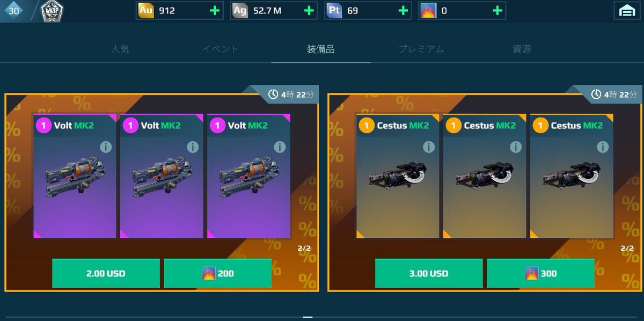Show info for second Volt MK2

coord(193,147)
